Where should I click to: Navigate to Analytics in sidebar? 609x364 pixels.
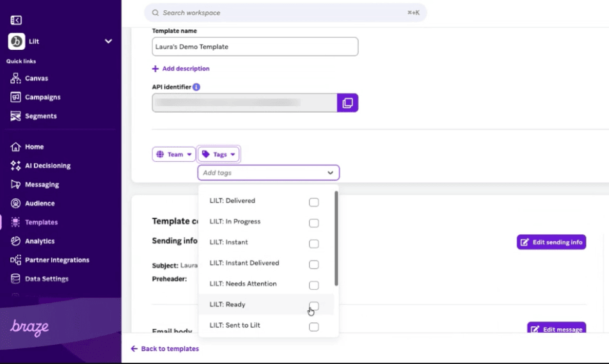coord(40,241)
